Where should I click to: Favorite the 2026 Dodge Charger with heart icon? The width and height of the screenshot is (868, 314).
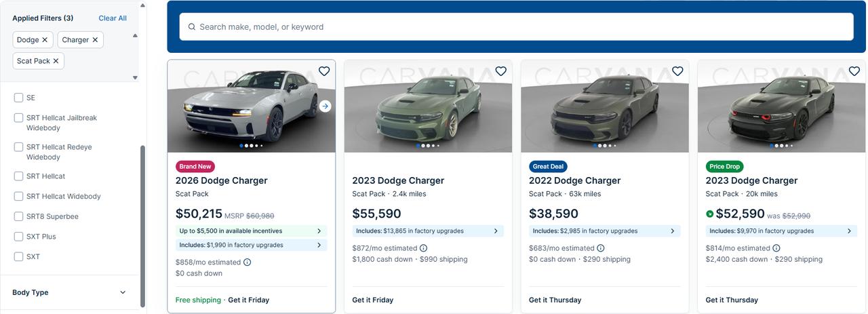click(x=324, y=71)
